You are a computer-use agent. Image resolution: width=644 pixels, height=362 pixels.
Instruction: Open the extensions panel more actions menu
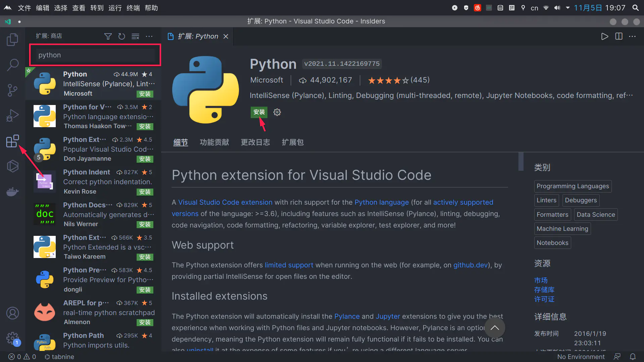(149, 36)
